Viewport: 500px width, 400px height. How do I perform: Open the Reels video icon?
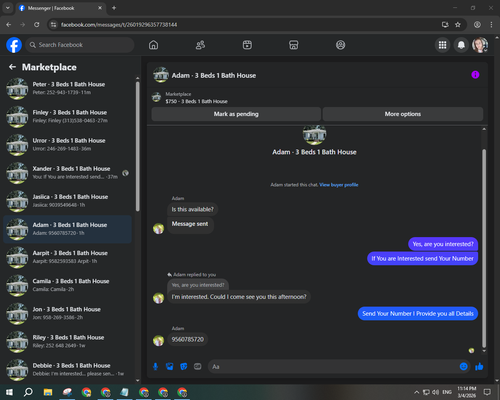coord(247,45)
